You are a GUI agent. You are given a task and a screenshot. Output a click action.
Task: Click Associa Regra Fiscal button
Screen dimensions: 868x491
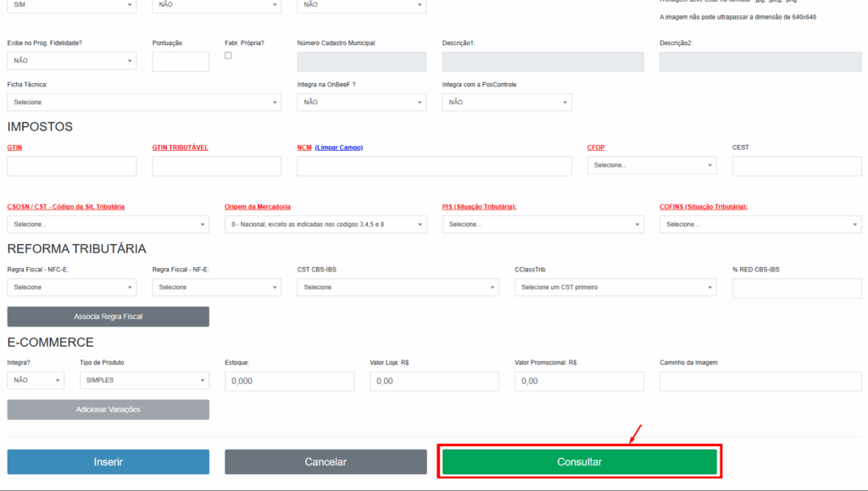tap(108, 316)
